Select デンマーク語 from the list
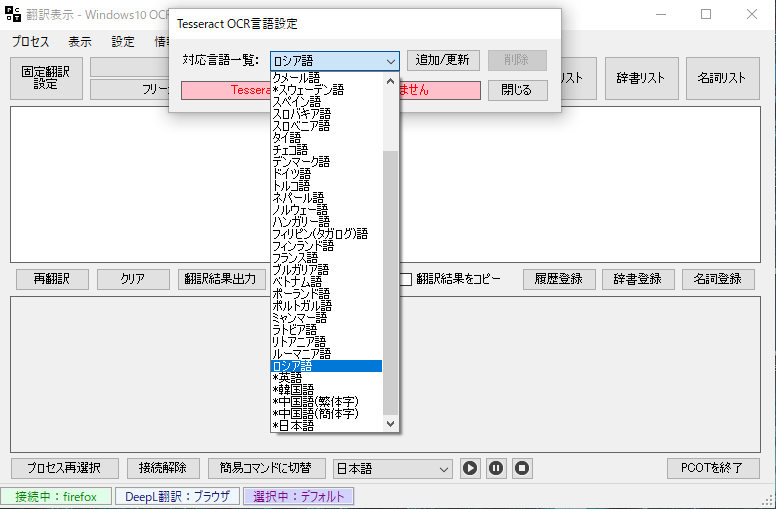This screenshot has width=776, height=509. (327, 161)
